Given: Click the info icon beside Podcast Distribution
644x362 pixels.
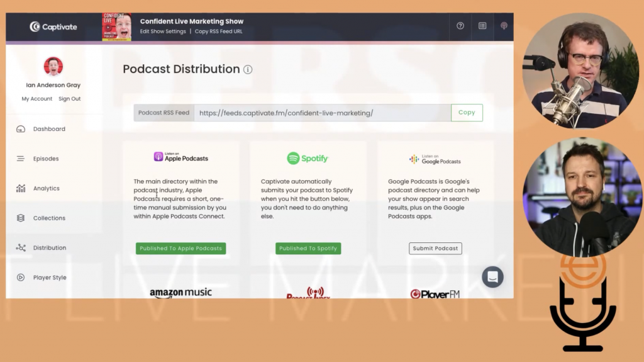Looking at the screenshot, I should click(x=248, y=69).
